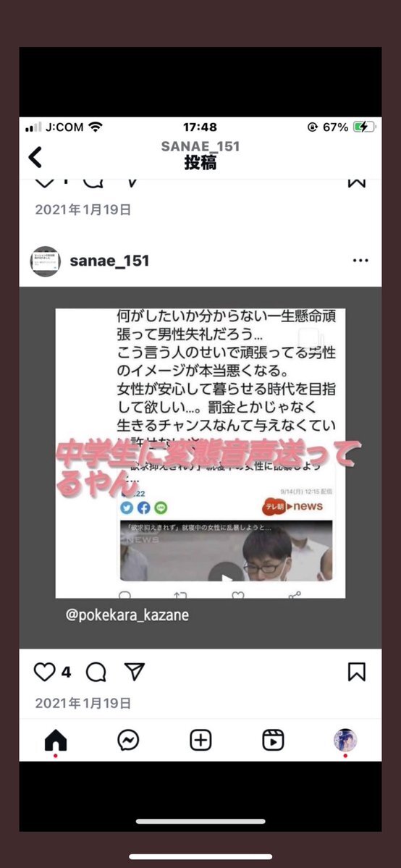Image resolution: width=401 pixels, height=868 pixels.
Task: Tap the like count number 4
Action: click(x=66, y=673)
